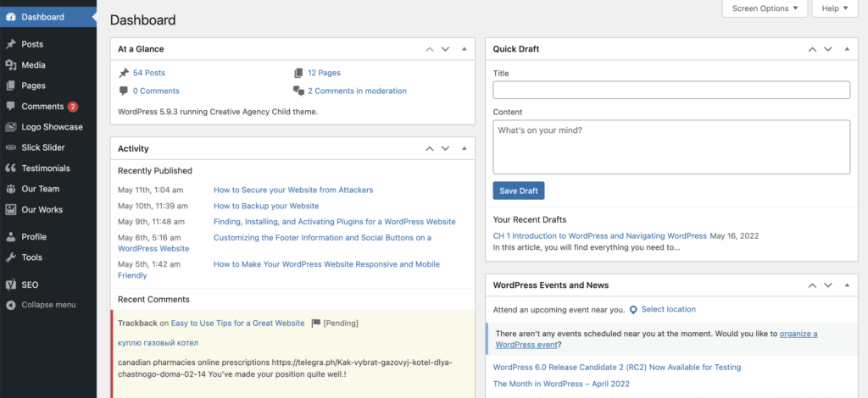Open 2 Comments in moderation link
The image size is (868, 398).
pyautogui.click(x=357, y=91)
